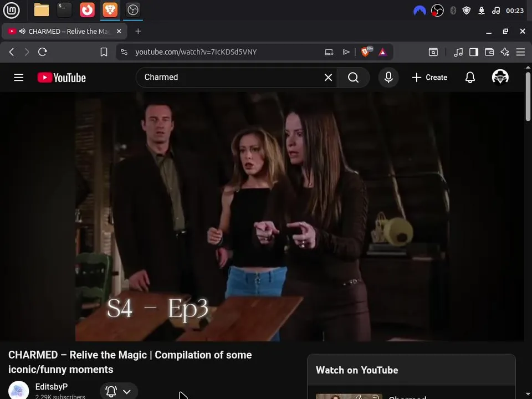Toggle the browser sidebar panel
The width and height of the screenshot is (532, 399).
point(474,52)
